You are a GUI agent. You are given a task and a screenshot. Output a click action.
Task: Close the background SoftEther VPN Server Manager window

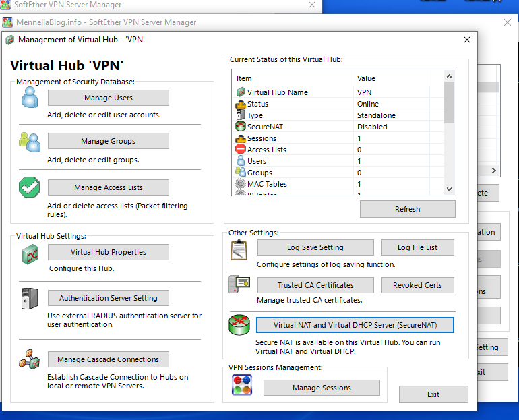pyautogui.click(x=312, y=5)
